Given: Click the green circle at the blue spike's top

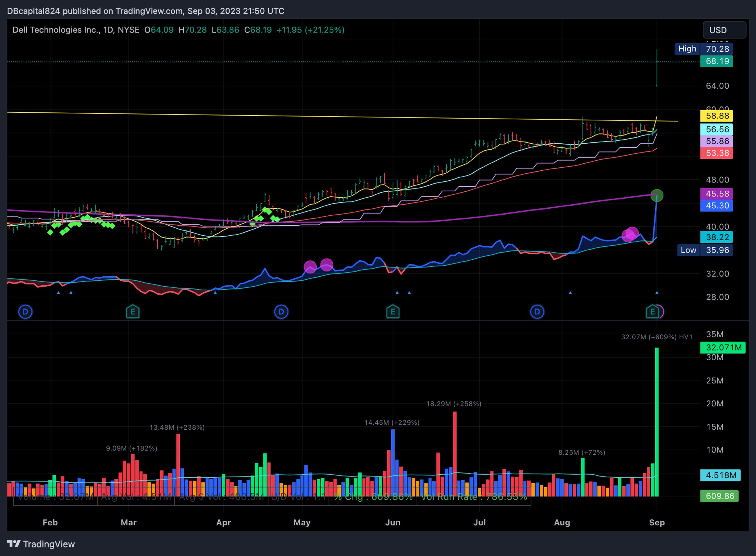Looking at the screenshot, I should 657,195.
